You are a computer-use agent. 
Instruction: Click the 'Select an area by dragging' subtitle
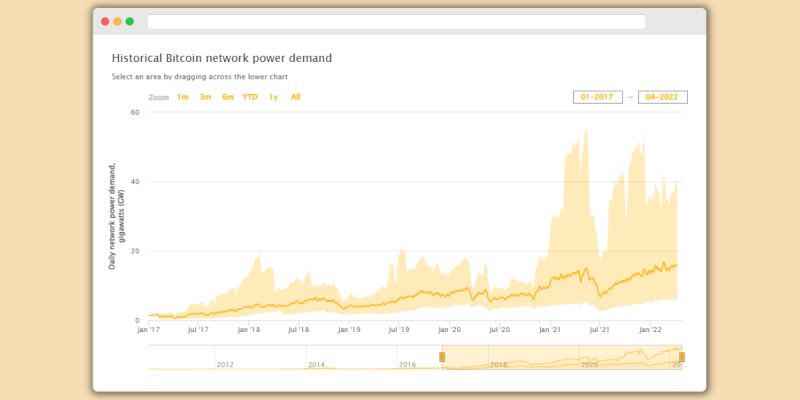(x=200, y=77)
